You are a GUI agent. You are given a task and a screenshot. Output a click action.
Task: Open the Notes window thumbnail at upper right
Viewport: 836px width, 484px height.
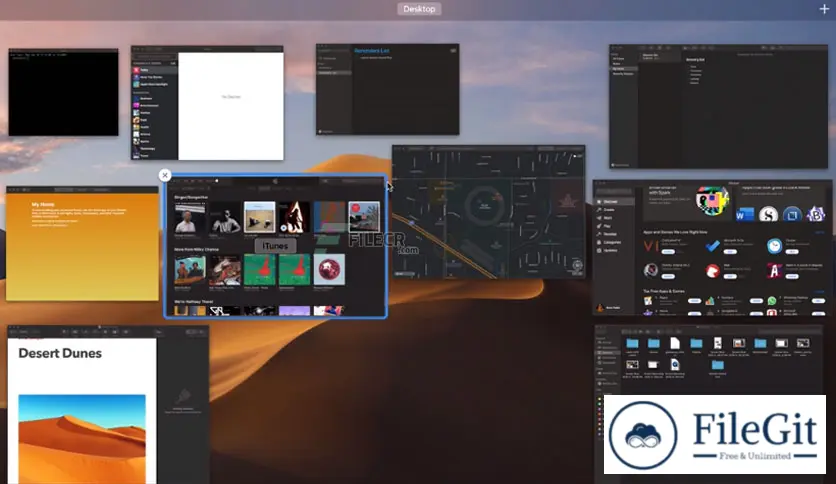coord(718,107)
